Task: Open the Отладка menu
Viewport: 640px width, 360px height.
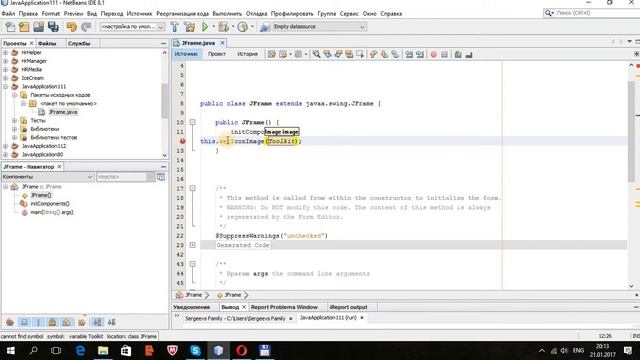Action: coord(256,13)
